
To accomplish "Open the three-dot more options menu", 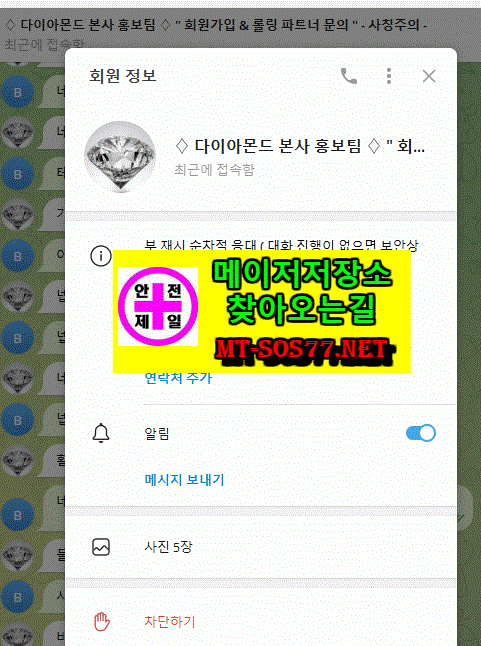I will (389, 76).
